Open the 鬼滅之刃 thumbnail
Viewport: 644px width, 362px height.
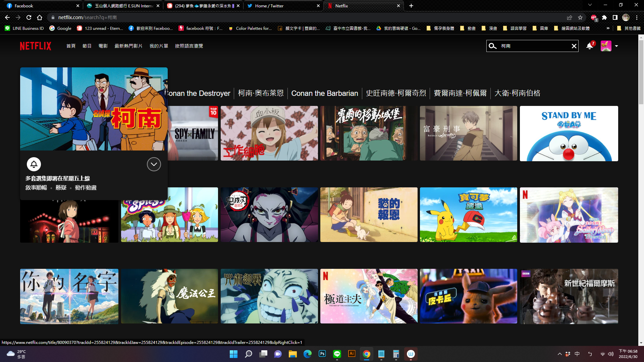[269, 215]
